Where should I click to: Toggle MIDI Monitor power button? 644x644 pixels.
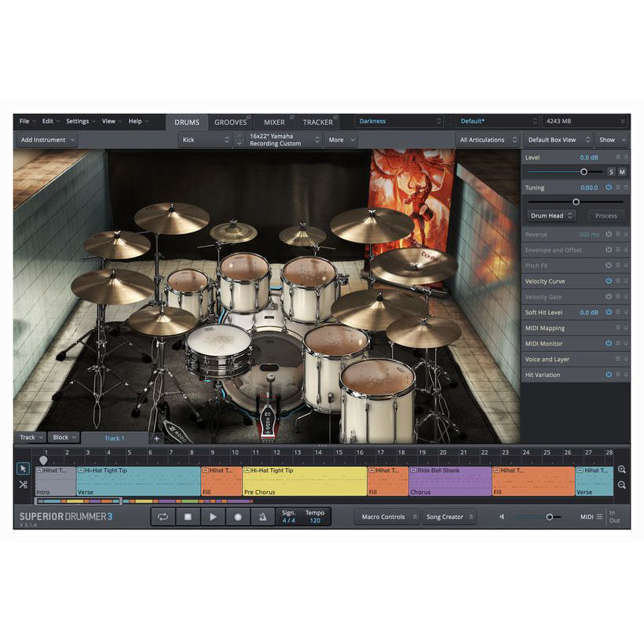pyautogui.click(x=609, y=343)
